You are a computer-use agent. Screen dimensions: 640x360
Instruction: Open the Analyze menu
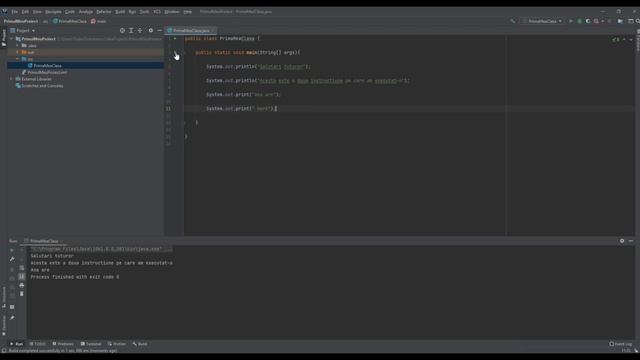[x=86, y=12]
